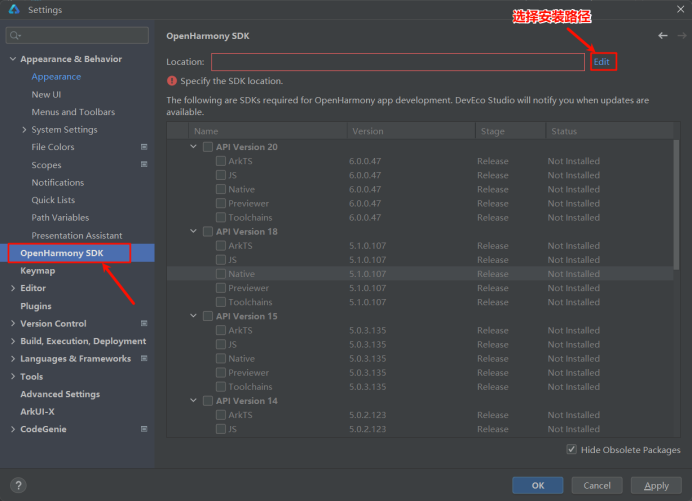692x501 pixels.
Task: Click the search magnifier icon
Action: tap(15, 35)
